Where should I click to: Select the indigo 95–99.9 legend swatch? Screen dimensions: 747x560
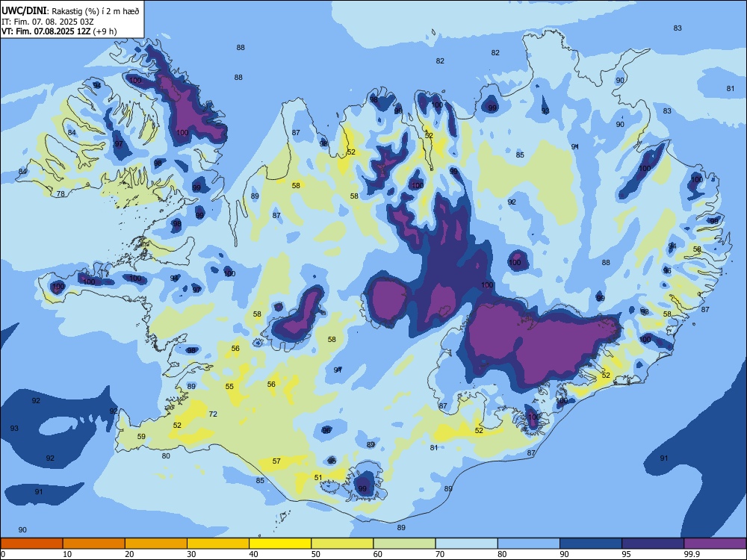click(653, 544)
